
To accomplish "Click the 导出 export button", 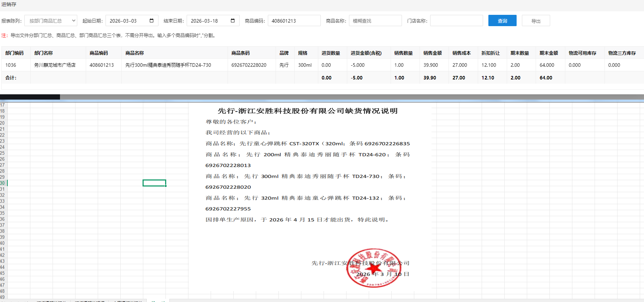I will click(x=536, y=21).
